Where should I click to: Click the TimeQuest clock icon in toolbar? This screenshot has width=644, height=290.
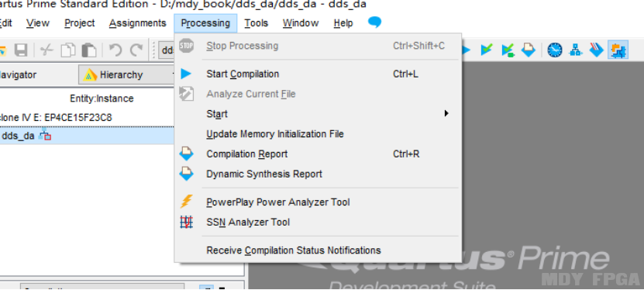pyautogui.click(x=554, y=50)
